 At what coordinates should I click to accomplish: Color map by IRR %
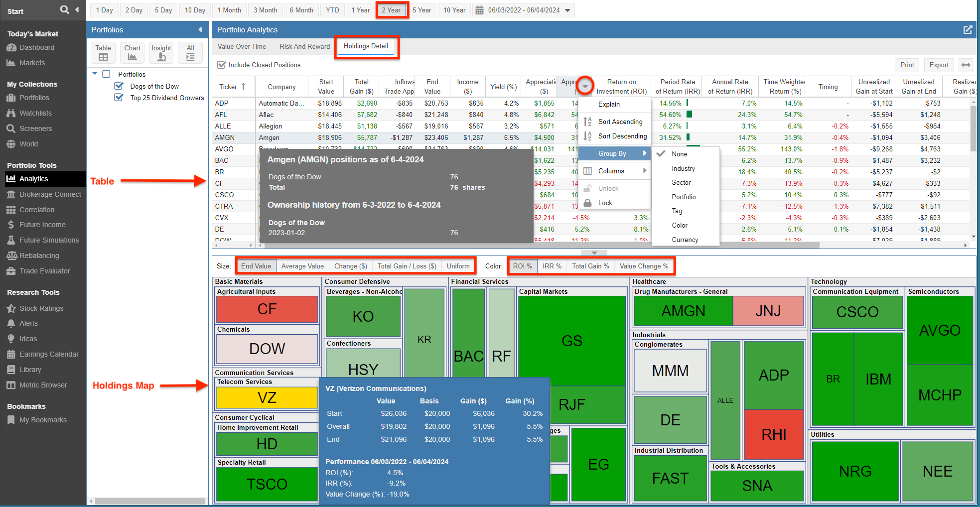pyautogui.click(x=552, y=266)
